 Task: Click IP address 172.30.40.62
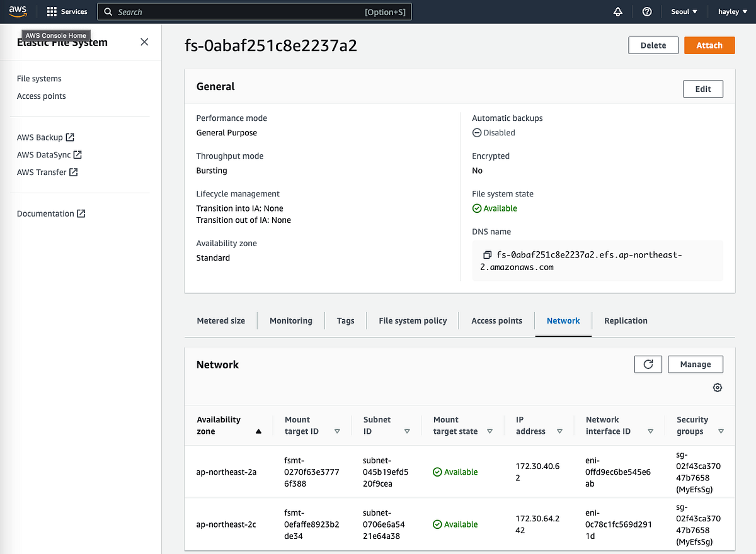click(x=539, y=472)
